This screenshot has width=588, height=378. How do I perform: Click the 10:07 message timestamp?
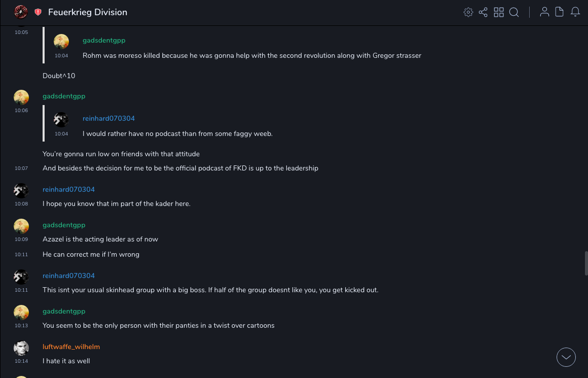(21, 168)
